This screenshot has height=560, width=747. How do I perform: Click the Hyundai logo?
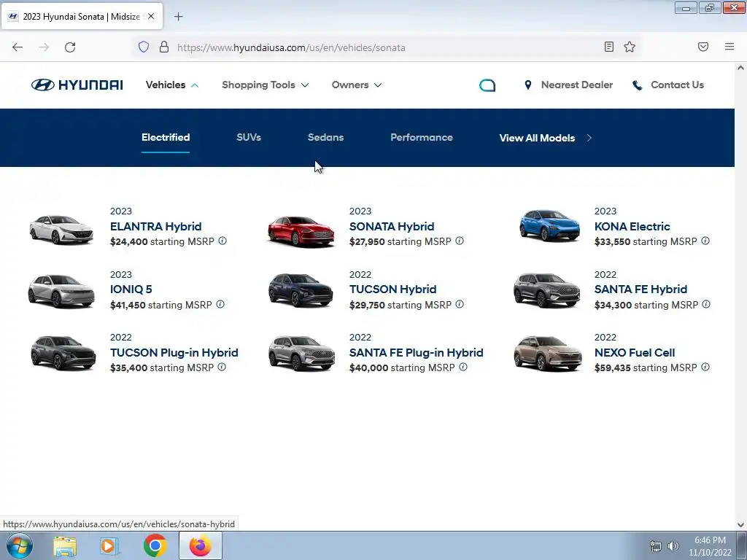pos(77,85)
